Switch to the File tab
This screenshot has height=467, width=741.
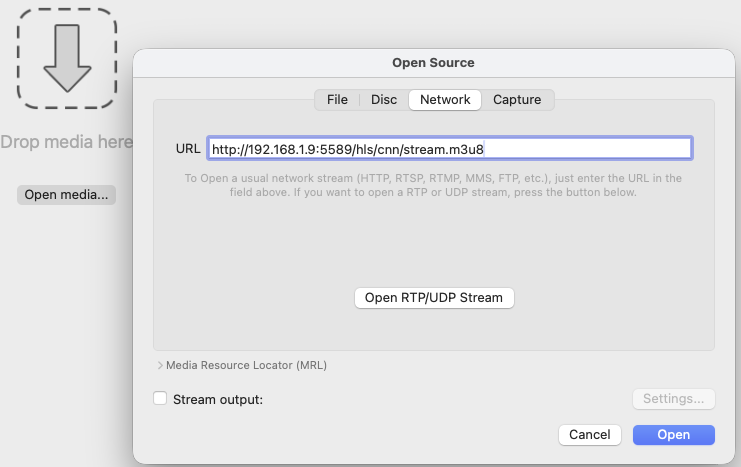[337, 100]
